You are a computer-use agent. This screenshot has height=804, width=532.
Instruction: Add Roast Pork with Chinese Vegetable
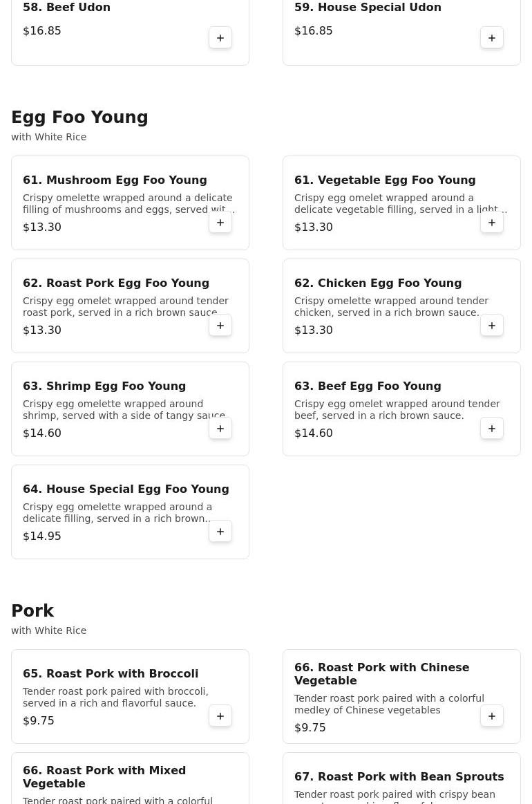(x=491, y=716)
